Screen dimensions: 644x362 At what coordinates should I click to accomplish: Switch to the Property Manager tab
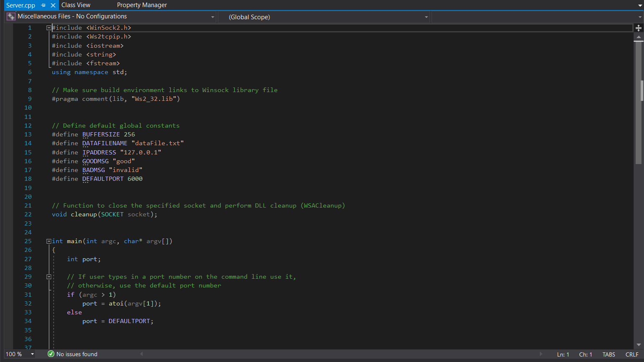(142, 5)
